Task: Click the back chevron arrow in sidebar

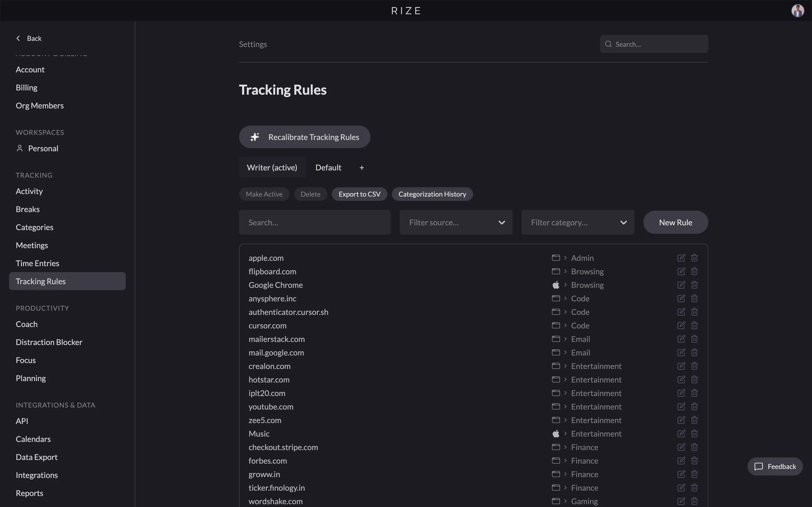Action: (x=18, y=38)
